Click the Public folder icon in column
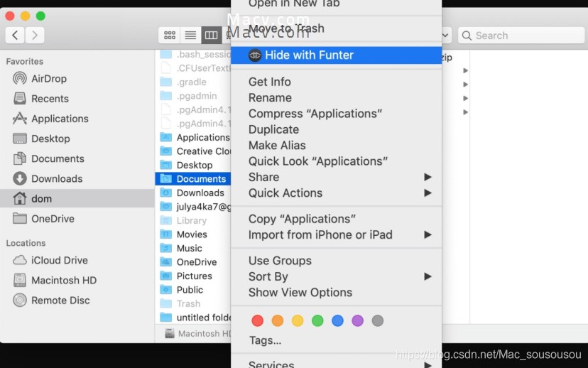 point(165,290)
